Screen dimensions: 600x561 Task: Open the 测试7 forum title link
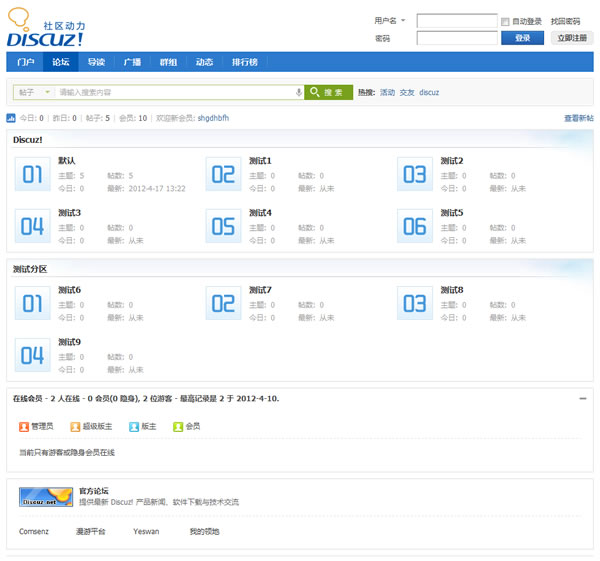click(x=260, y=290)
